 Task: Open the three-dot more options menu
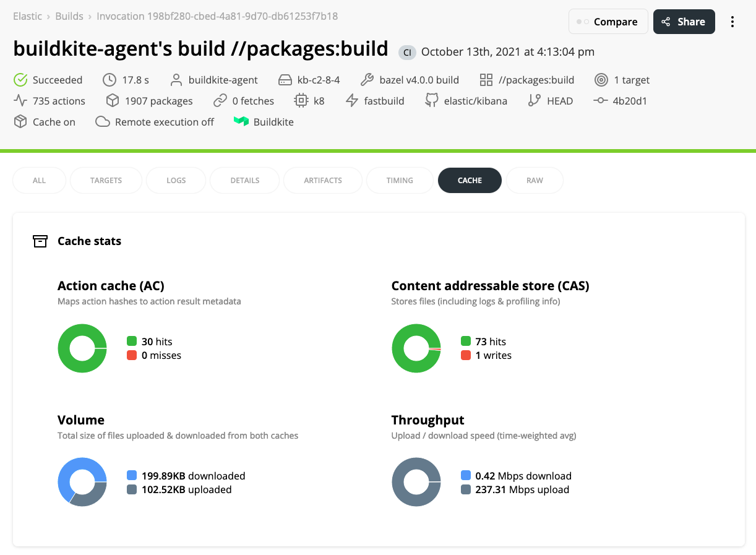pyautogui.click(x=732, y=22)
